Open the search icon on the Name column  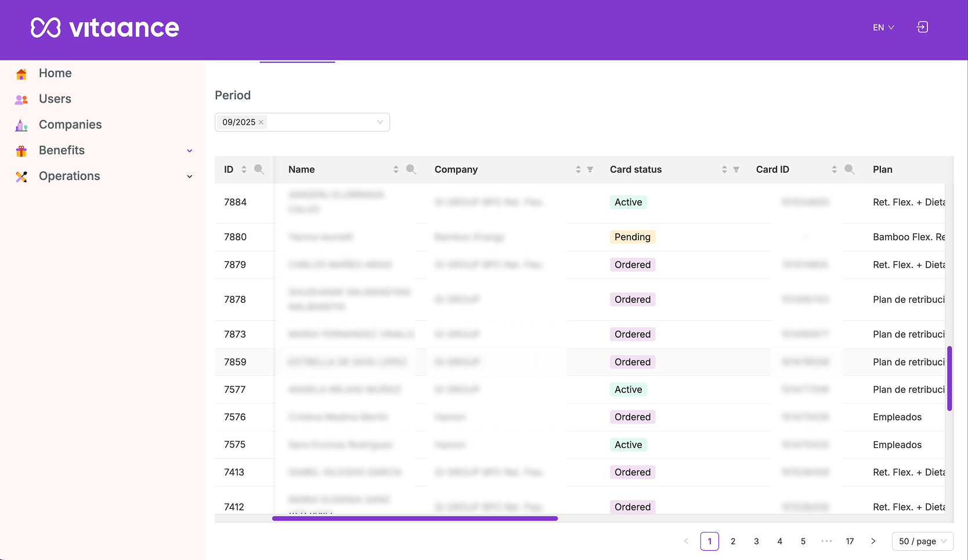[x=411, y=169]
